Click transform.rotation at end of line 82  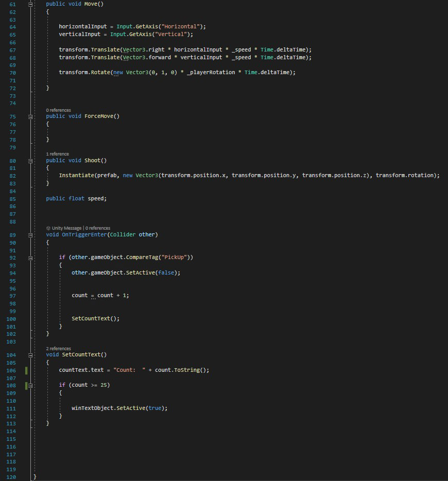click(404, 176)
